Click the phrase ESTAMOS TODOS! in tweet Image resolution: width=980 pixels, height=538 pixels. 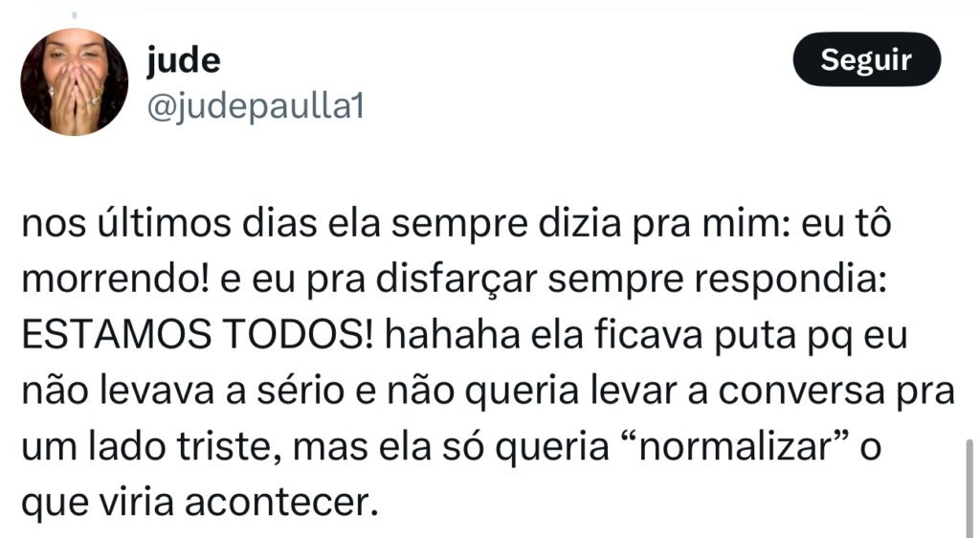(x=197, y=336)
